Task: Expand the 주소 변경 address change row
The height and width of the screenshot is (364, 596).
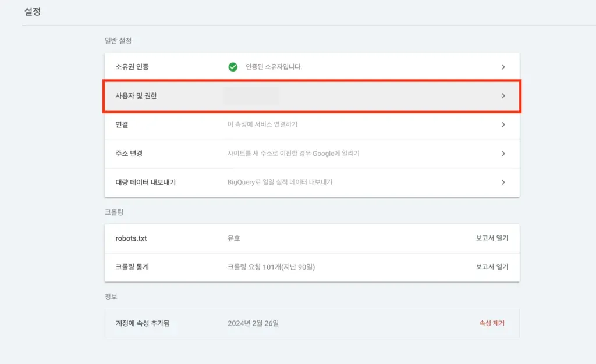Action: click(311, 154)
